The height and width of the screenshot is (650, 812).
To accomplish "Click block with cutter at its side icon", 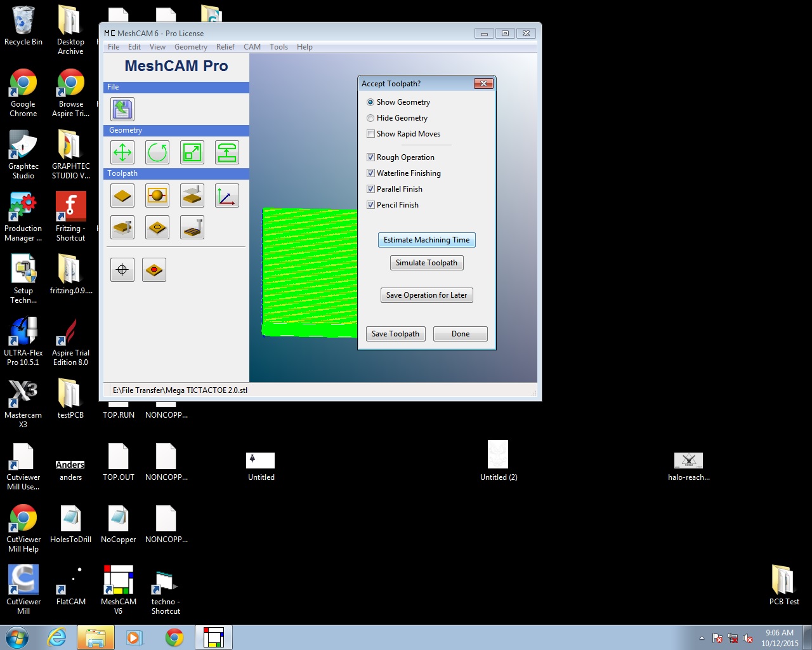I will pyautogui.click(x=122, y=227).
